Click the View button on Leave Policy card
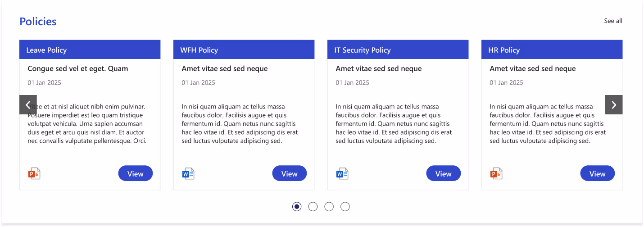This screenshot has height=227, width=644. (136, 173)
